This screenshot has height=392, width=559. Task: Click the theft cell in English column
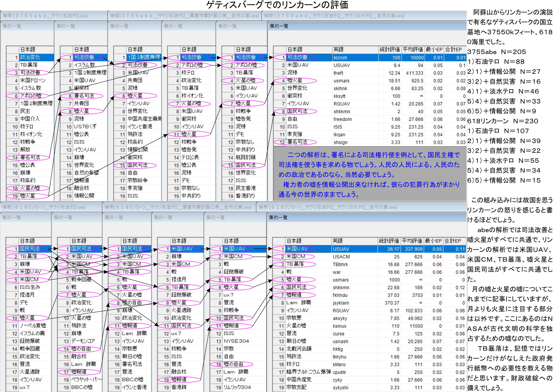pyautogui.click(x=338, y=73)
